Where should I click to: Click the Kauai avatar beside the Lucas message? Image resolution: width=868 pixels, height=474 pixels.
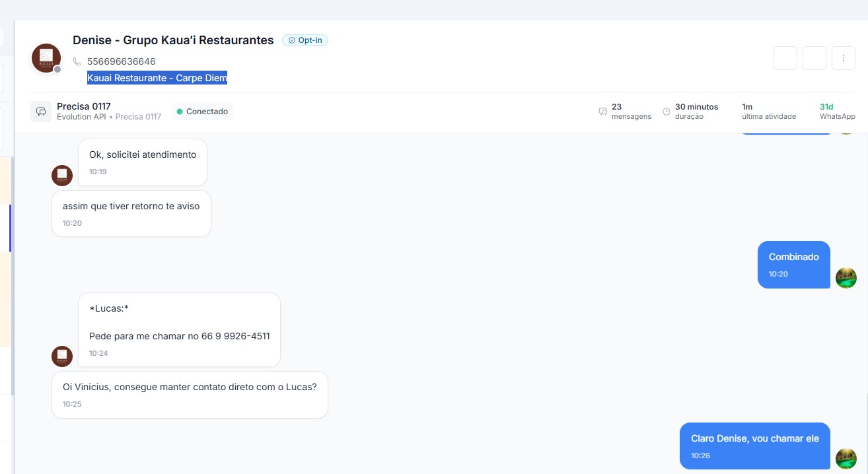click(62, 356)
